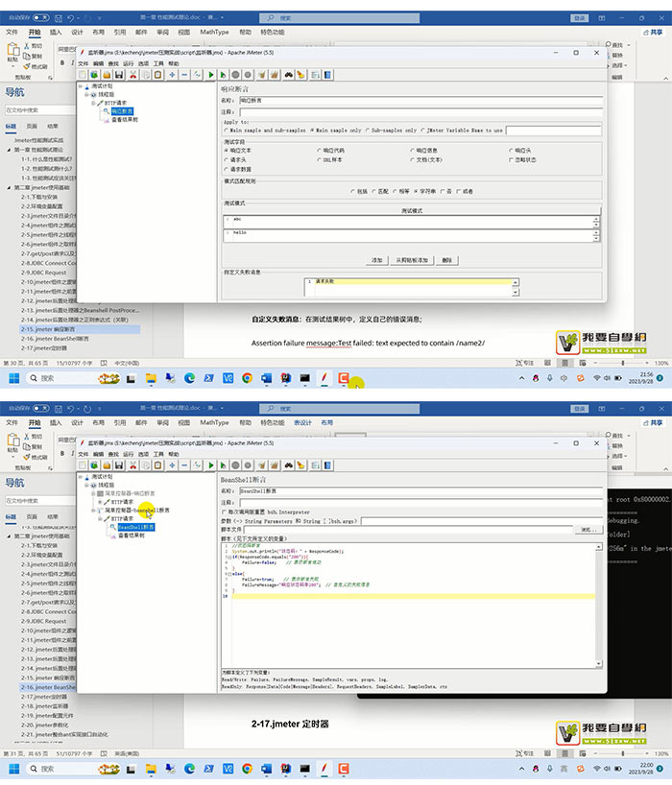Collapse 简单控制器-beanshell断言 tree node

94,511
